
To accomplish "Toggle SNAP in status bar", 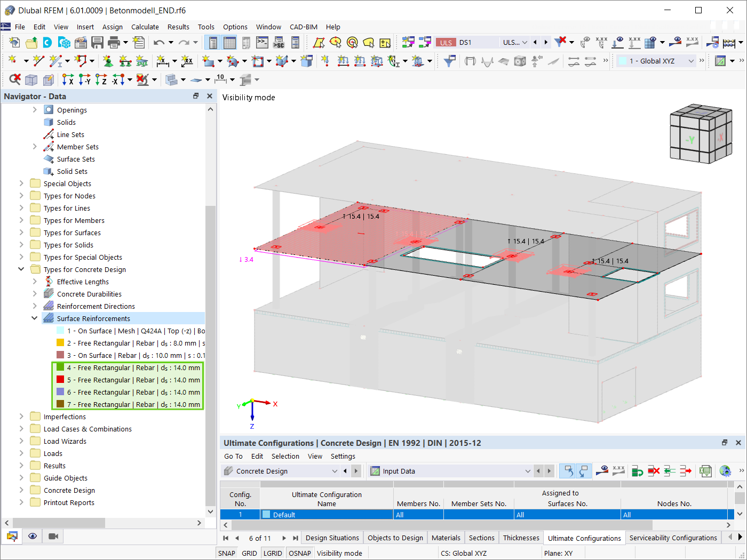I will tap(226, 553).
